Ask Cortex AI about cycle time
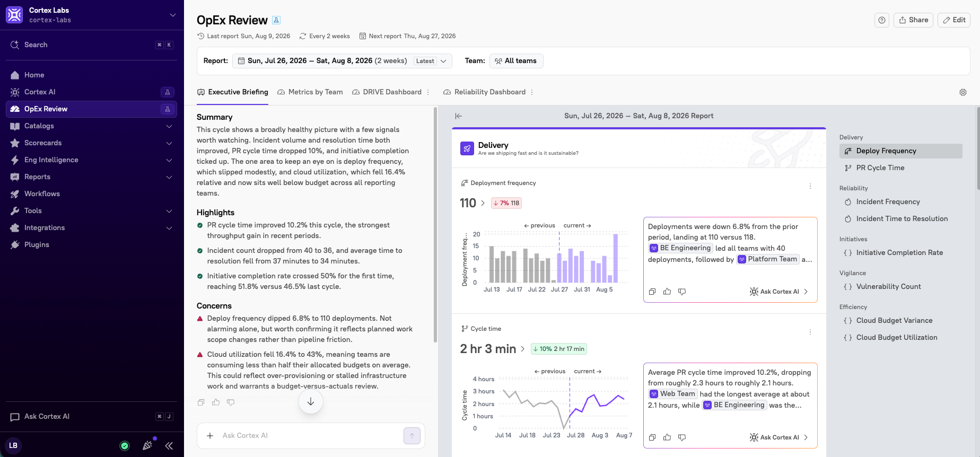 pos(779,437)
